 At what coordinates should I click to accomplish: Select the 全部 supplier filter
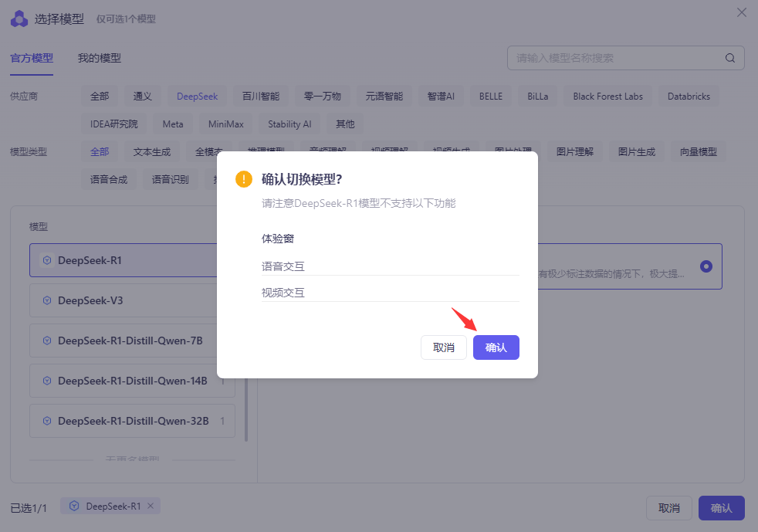(x=100, y=97)
